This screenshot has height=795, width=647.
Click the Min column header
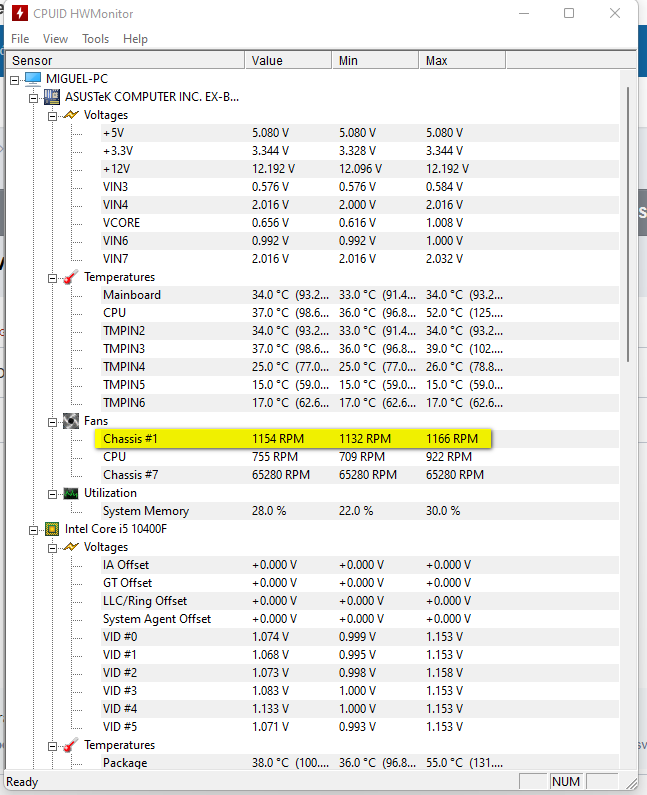coord(375,60)
